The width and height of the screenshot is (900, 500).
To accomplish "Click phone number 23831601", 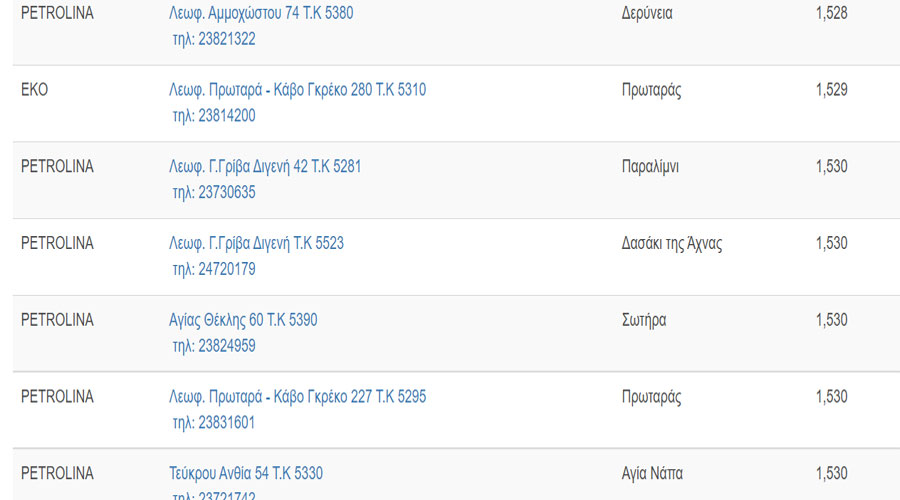I will [213, 423].
